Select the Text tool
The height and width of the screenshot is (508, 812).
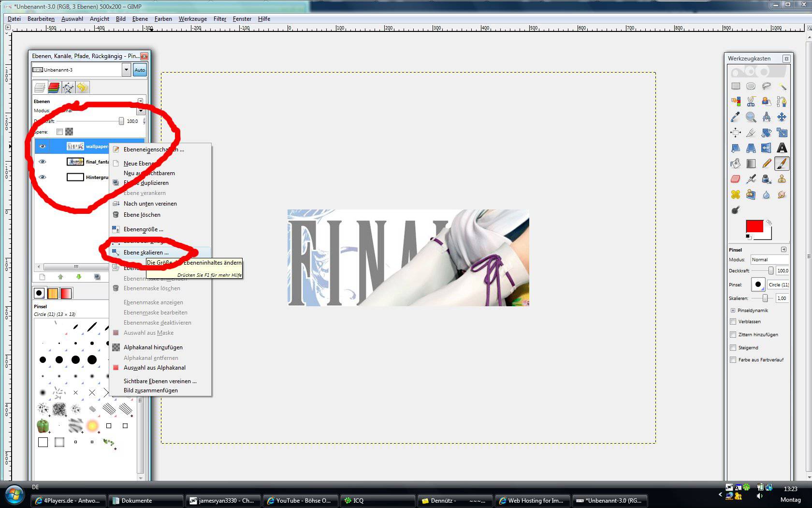(782, 148)
